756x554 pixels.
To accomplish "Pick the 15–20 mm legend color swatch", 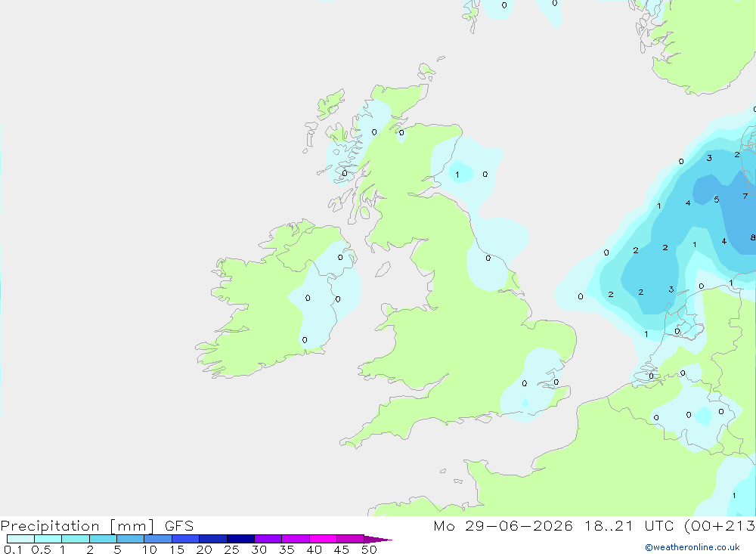I will [x=185, y=539].
